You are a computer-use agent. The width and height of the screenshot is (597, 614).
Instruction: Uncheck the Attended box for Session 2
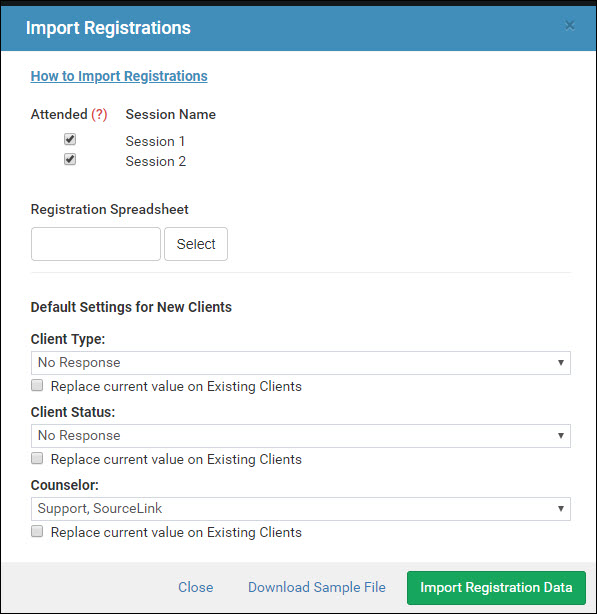[70, 159]
